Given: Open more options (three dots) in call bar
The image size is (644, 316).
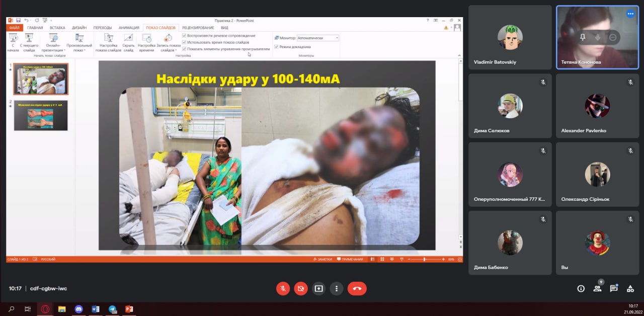Looking at the screenshot, I should click(x=336, y=288).
